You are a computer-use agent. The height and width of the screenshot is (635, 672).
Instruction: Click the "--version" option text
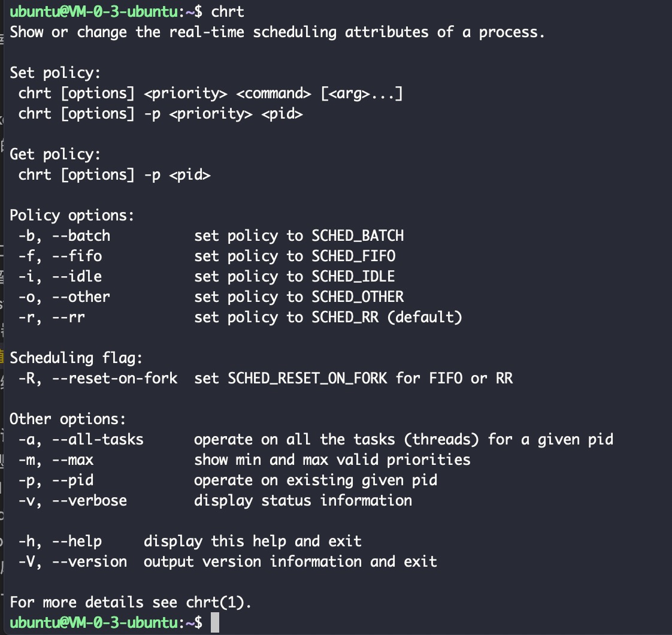point(89,561)
